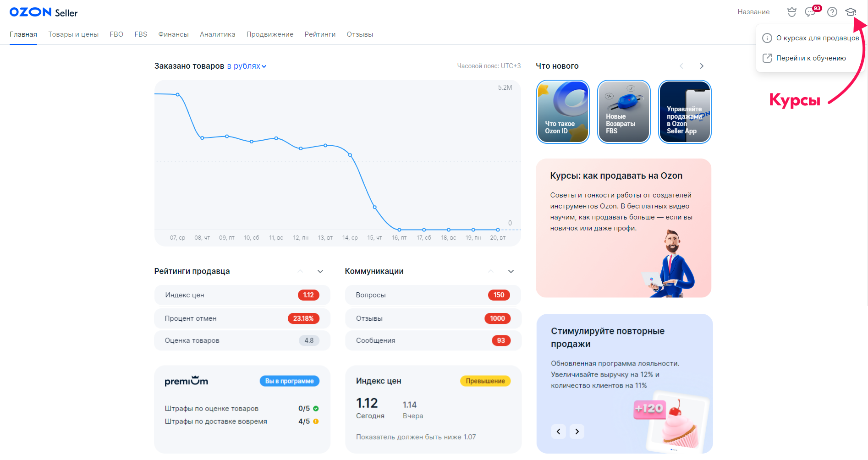
Task: Open 'Отзывы' communications row with 1000
Action: pyautogui.click(x=433, y=318)
